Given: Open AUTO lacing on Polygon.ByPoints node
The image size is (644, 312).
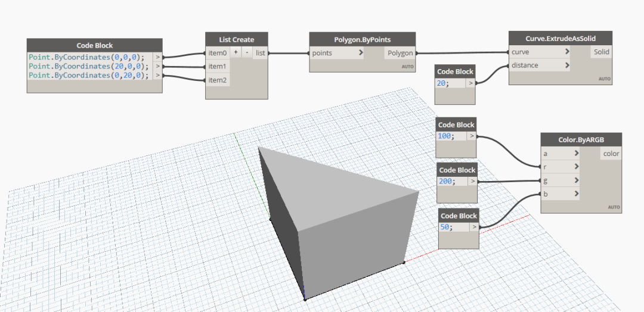Looking at the screenshot, I should tap(408, 67).
